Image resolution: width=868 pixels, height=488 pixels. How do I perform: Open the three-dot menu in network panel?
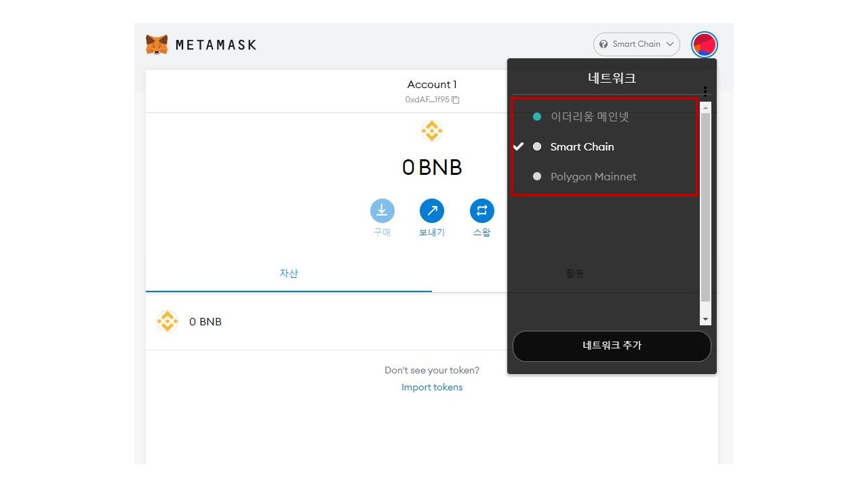click(x=705, y=91)
